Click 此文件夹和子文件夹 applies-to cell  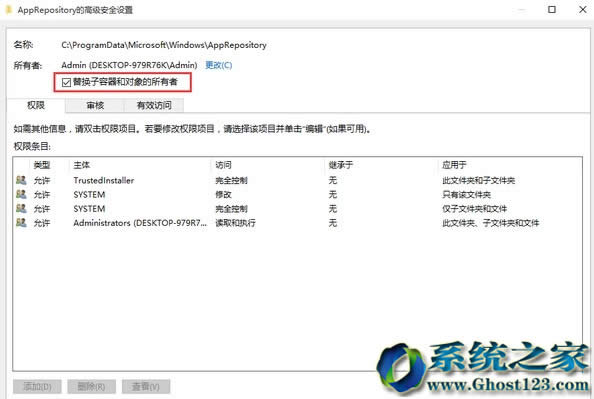(478, 180)
